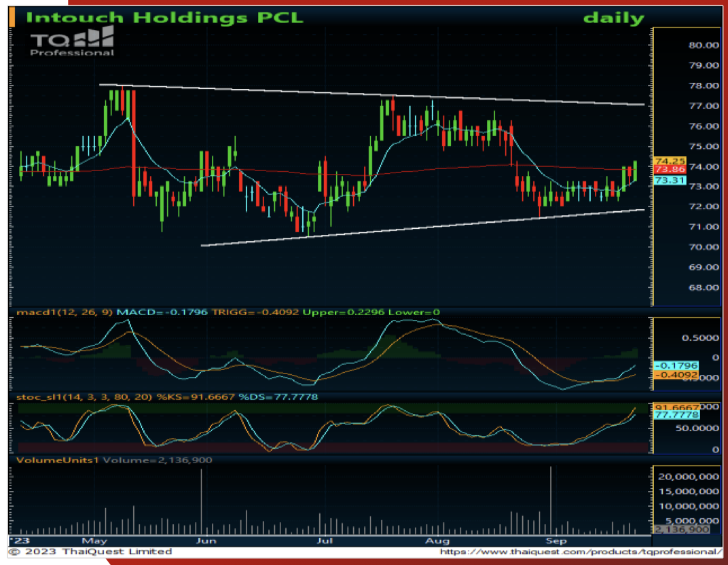Click the Aug date axis label
728x565 pixels.
click(437, 541)
